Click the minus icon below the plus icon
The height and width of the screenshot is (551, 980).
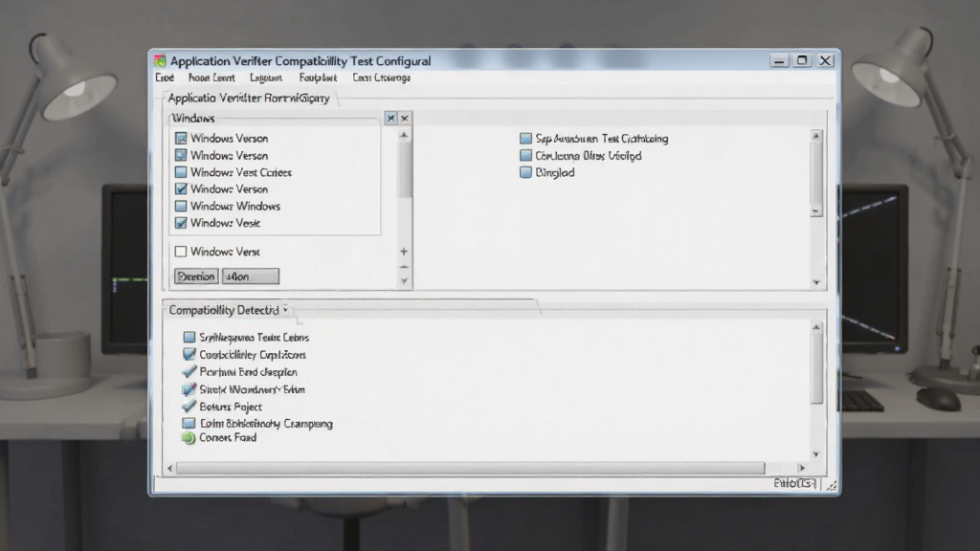click(404, 268)
